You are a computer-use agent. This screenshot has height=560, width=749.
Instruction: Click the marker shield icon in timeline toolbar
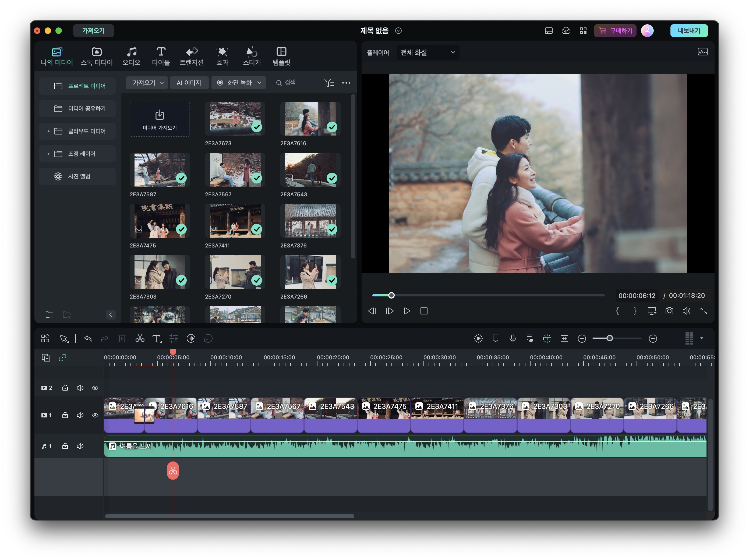pos(495,338)
